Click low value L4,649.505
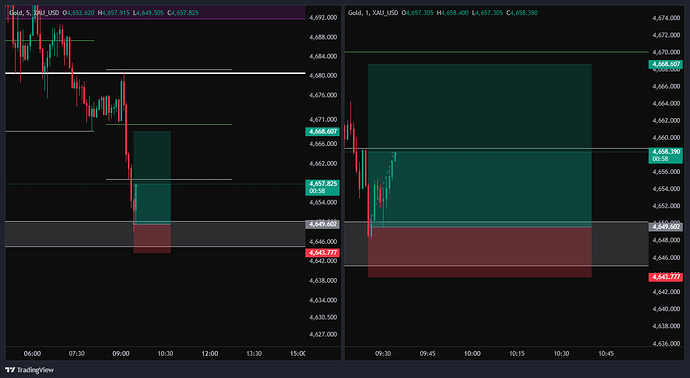Viewport: 690px width, 378px height. 148,13
